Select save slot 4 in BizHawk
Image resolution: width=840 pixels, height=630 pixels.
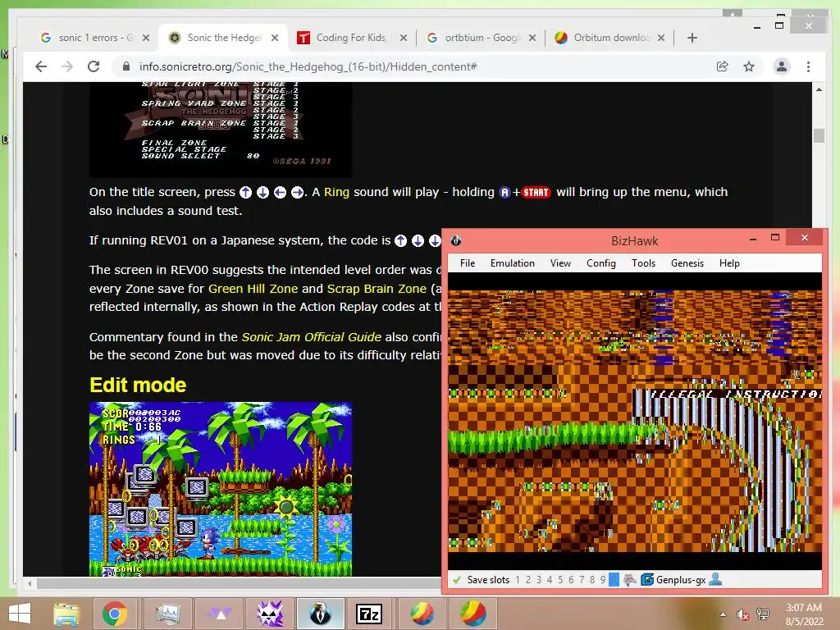(x=550, y=580)
